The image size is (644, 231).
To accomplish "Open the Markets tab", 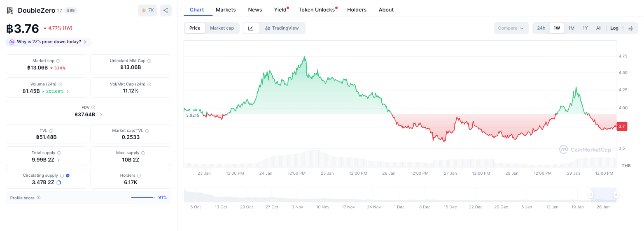I will [226, 9].
